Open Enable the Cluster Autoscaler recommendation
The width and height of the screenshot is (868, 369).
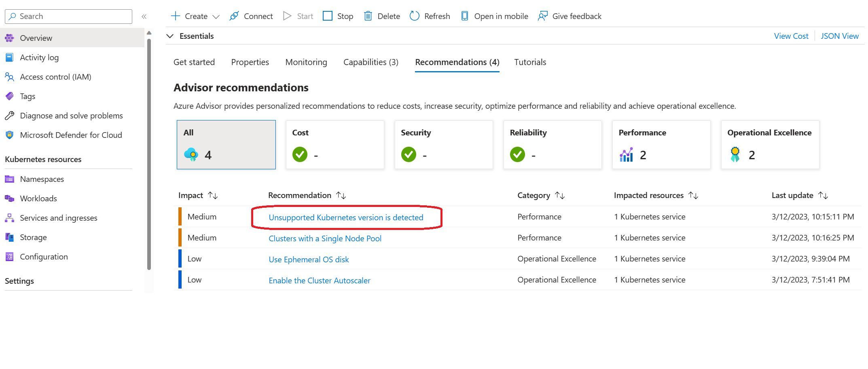pyautogui.click(x=320, y=280)
